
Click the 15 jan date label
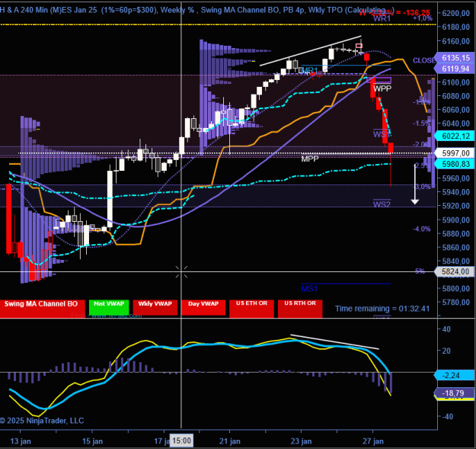92,441
